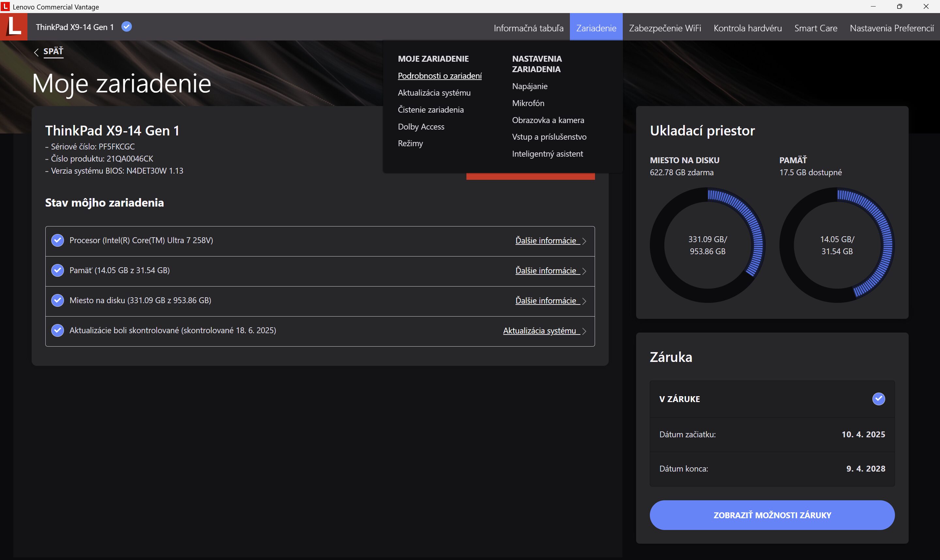Click the Ukladací priestor heading
Image resolution: width=940 pixels, height=560 pixels.
pyautogui.click(x=702, y=131)
